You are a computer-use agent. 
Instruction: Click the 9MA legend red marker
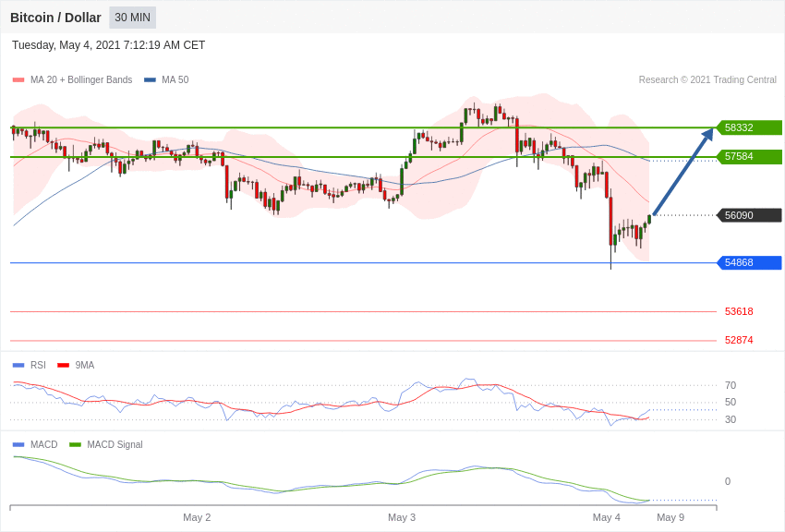[x=63, y=366]
